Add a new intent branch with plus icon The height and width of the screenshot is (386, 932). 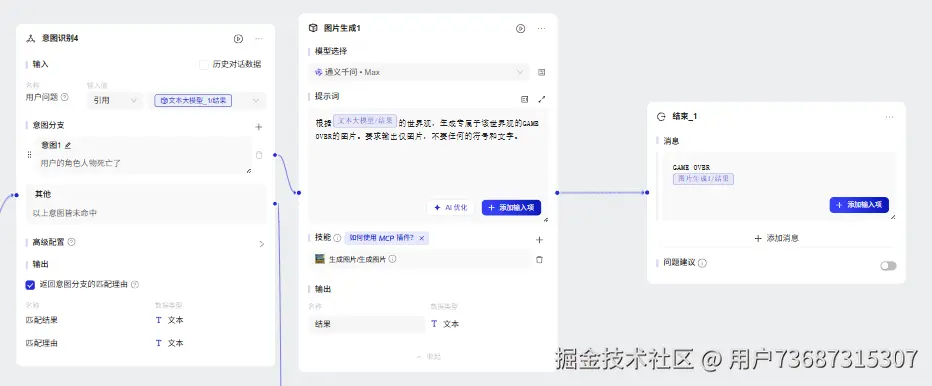tap(259, 127)
